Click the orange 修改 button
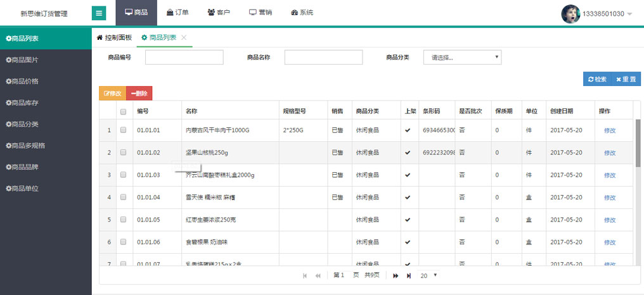644x295 pixels. coord(113,93)
